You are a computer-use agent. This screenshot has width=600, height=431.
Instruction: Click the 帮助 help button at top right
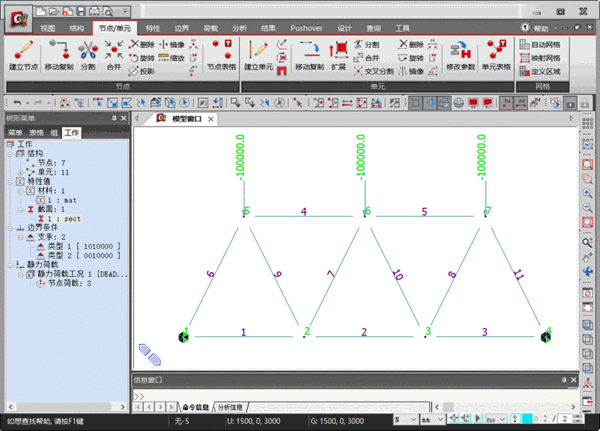536,28
